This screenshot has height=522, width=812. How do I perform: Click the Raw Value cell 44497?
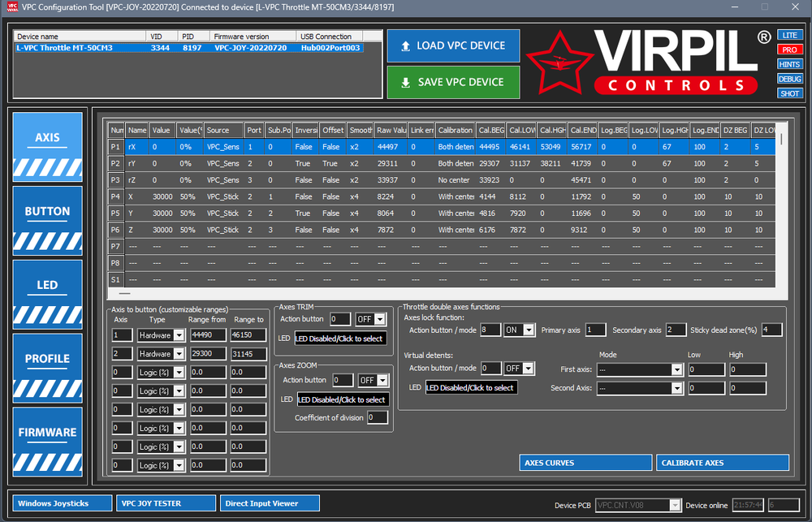[391, 147]
